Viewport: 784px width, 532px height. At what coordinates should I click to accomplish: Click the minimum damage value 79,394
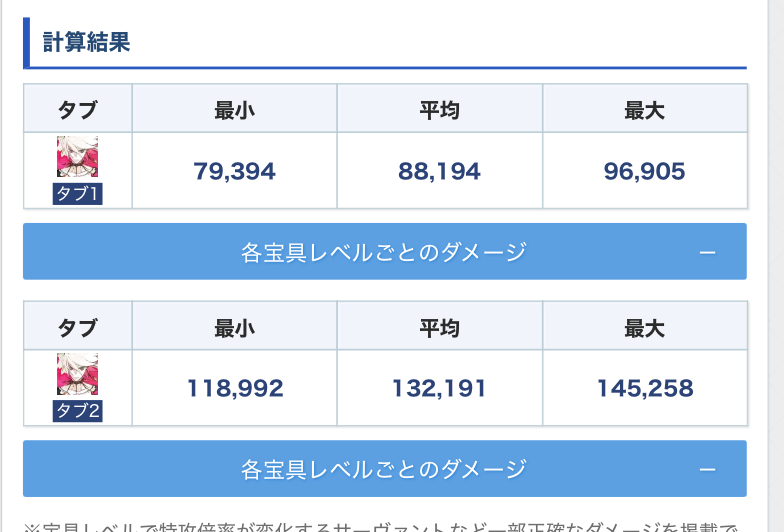point(234,172)
